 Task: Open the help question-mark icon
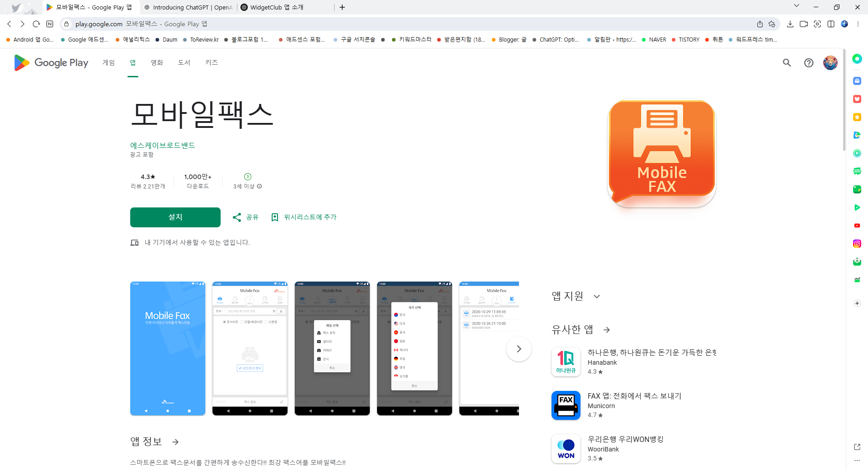click(x=809, y=63)
